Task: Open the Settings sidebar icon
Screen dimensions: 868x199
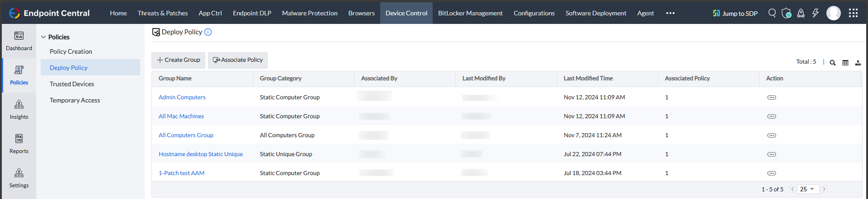Action: (19, 178)
